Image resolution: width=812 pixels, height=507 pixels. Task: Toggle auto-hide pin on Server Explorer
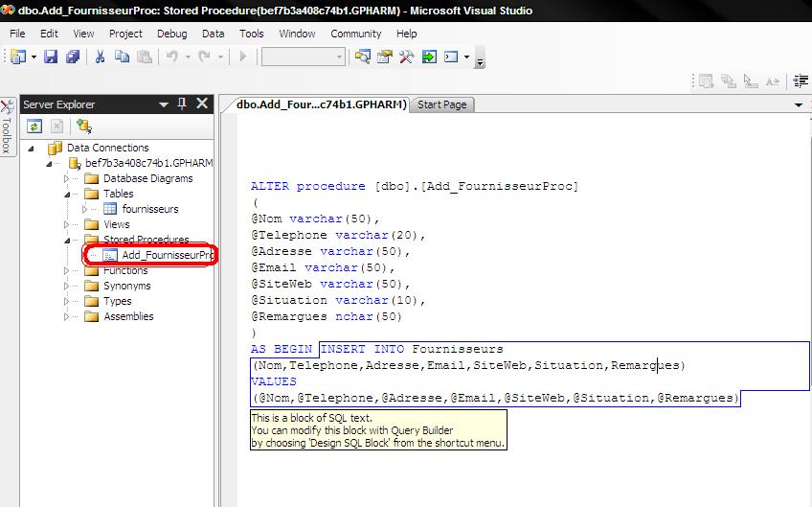coord(182,104)
